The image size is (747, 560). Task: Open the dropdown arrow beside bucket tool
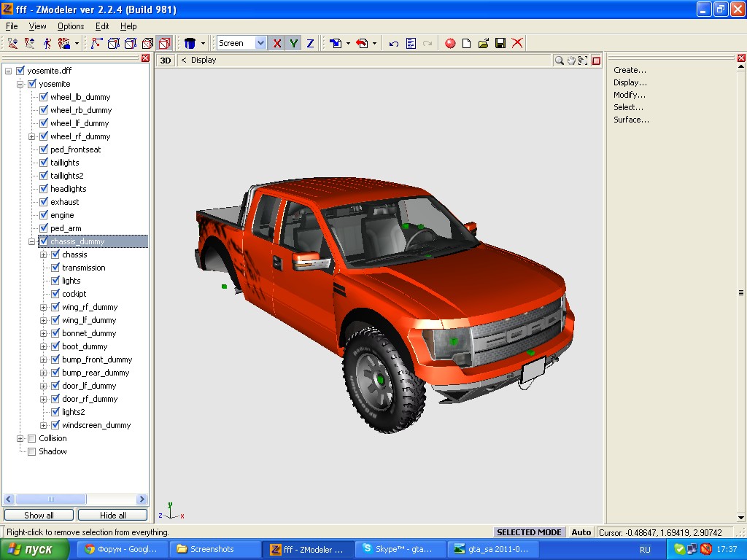tap(203, 43)
